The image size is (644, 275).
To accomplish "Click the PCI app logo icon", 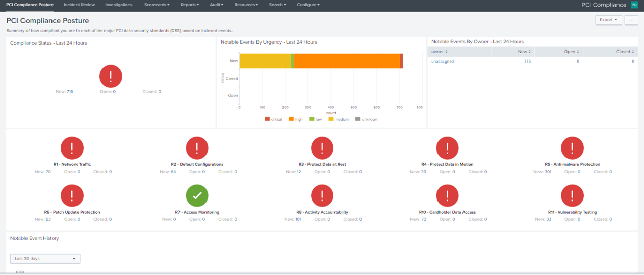I will point(634,5).
